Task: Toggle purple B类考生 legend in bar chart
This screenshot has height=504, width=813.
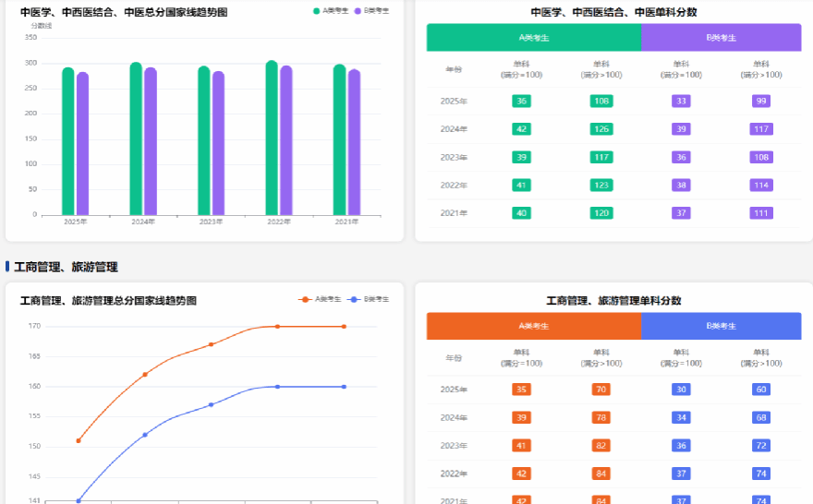Action: coord(370,11)
